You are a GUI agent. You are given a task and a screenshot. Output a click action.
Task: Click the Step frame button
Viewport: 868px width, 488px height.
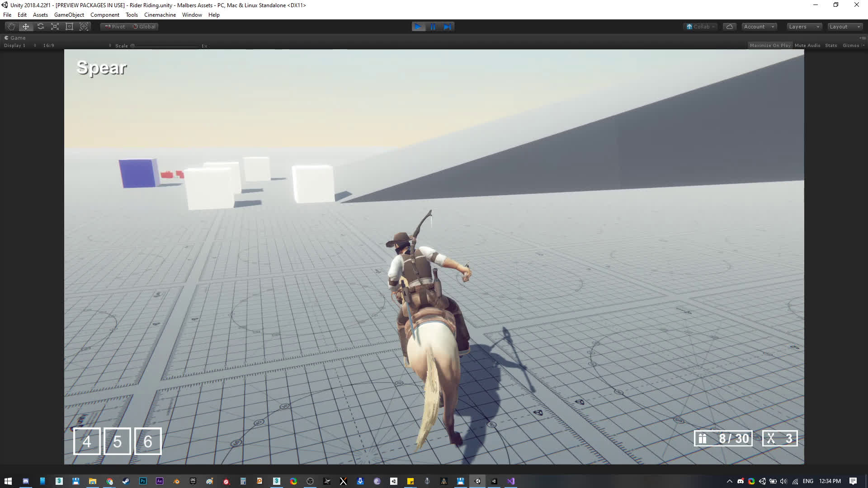point(448,27)
